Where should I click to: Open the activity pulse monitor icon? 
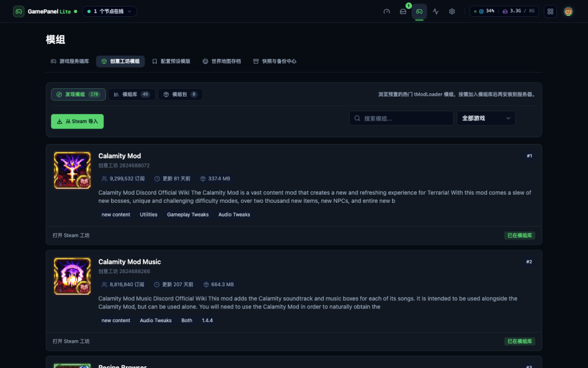(x=436, y=11)
